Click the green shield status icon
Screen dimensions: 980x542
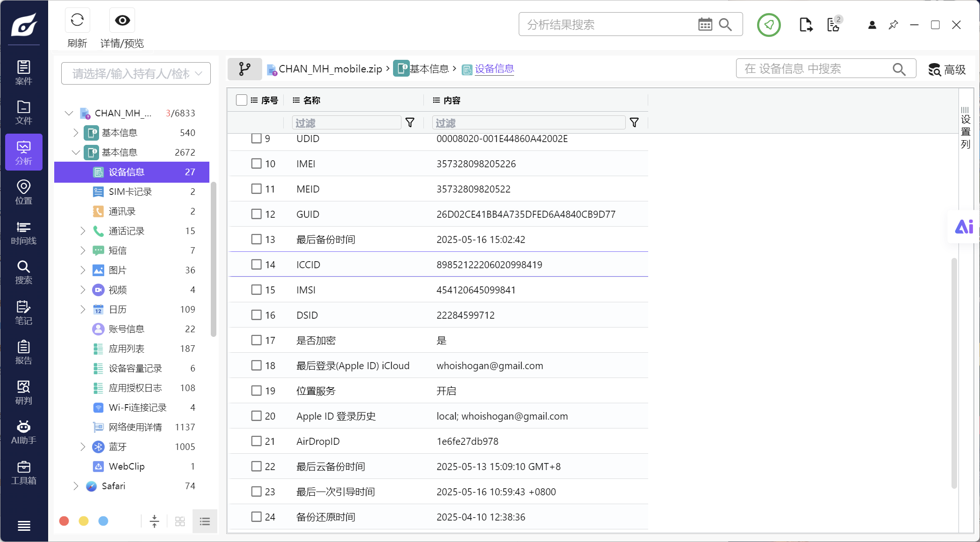coord(769,25)
